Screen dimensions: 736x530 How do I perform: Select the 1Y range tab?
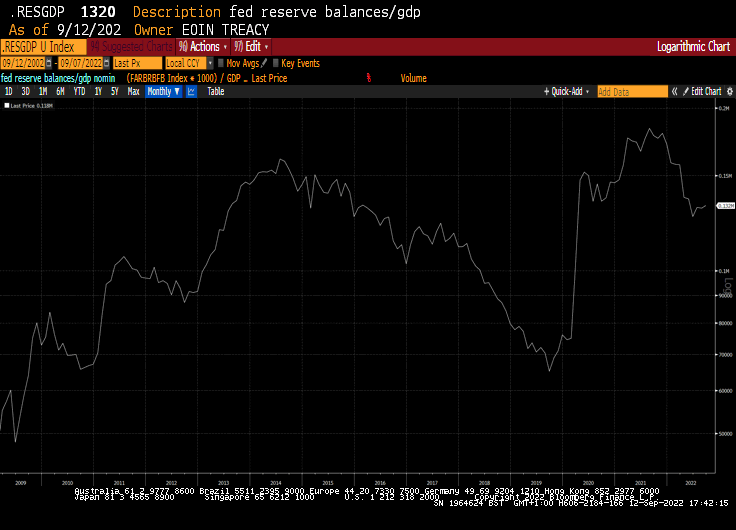pos(98,92)
